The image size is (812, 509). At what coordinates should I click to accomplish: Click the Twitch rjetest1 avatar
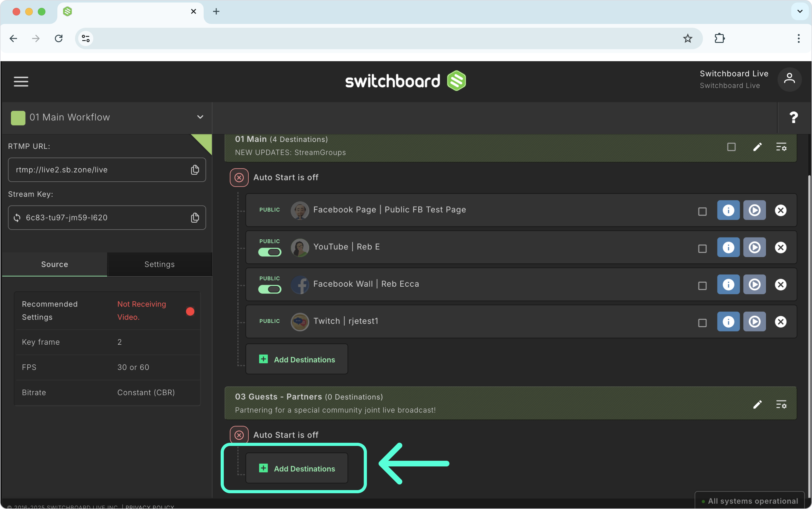(300, 322)
